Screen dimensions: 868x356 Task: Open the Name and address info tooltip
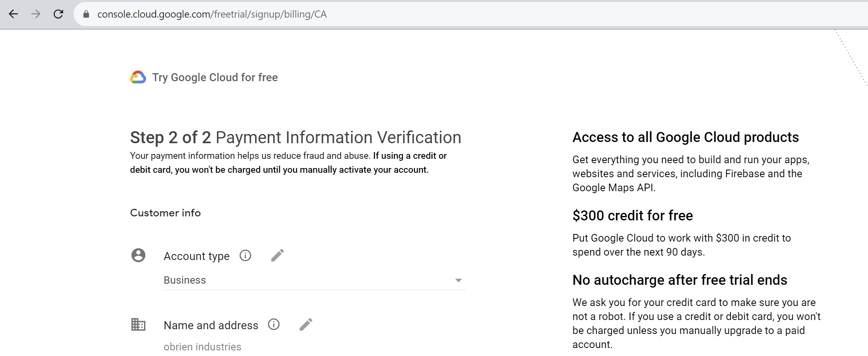(x=274, y=325)
